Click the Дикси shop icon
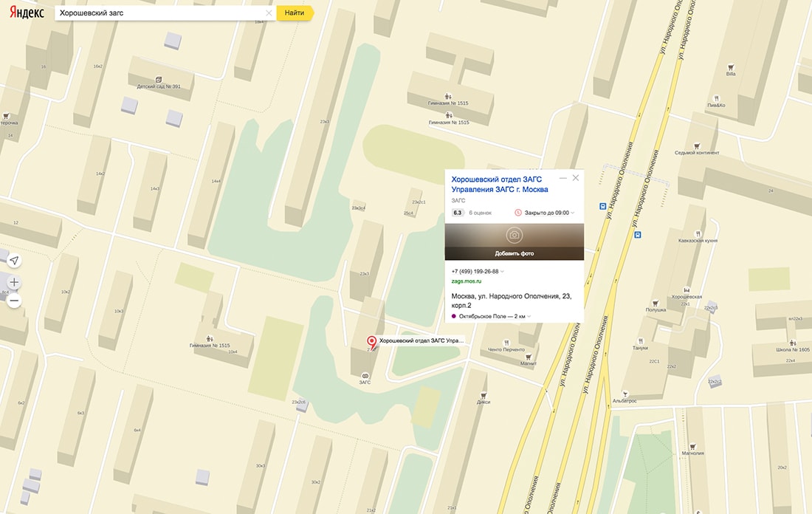Screen dimensions: 812x514 (x=484, y=395)
